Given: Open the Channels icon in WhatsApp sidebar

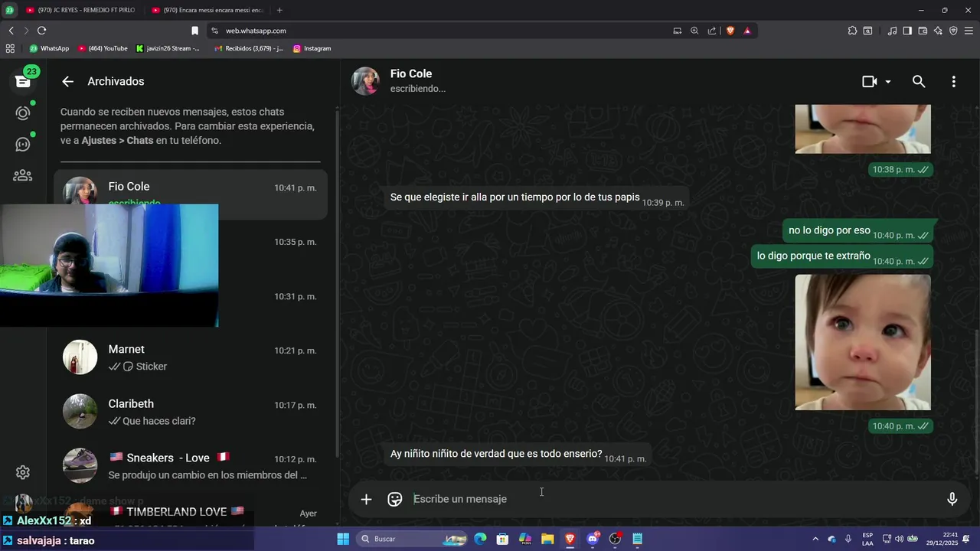Looking at the screenshot, I should point(23,144).
